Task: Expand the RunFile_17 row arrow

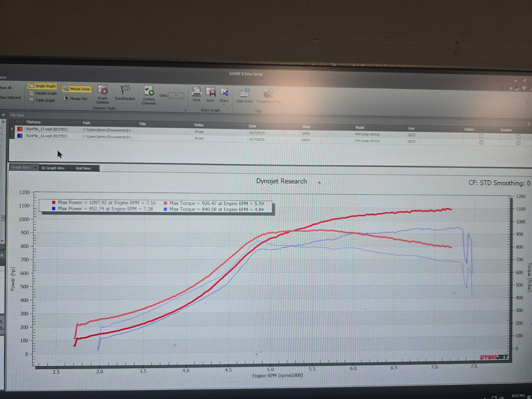Action: click(x=12, y=129)
